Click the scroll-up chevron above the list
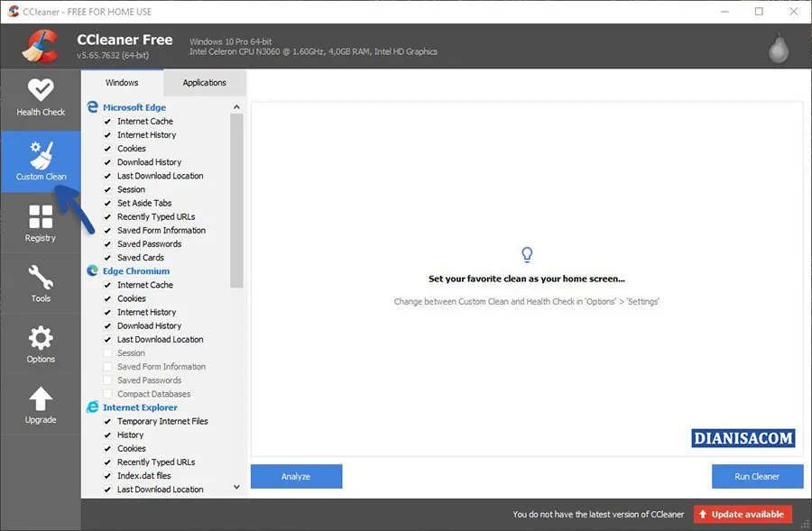 click(x=235, y=105)
